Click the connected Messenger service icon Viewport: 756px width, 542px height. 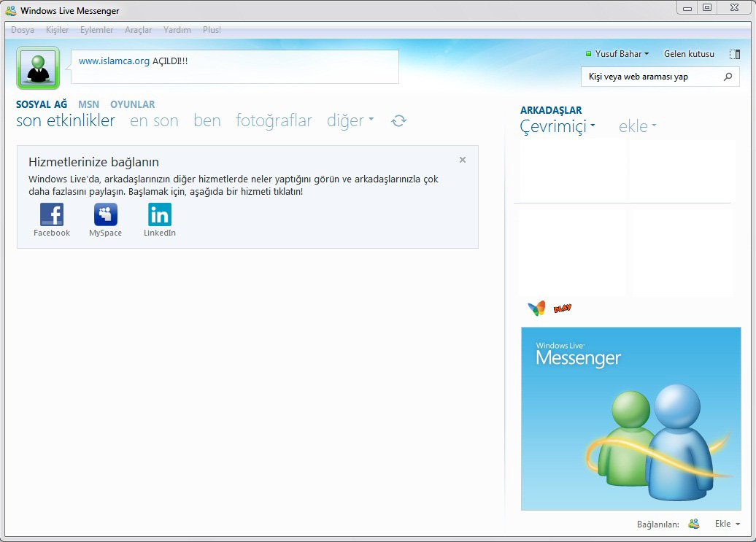point(694,524)
